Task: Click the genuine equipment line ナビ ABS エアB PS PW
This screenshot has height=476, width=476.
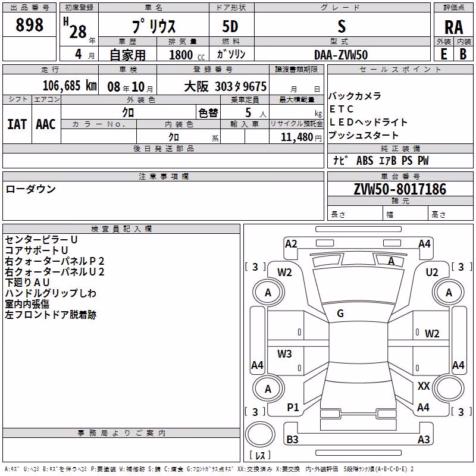Action: click(381, 161)
